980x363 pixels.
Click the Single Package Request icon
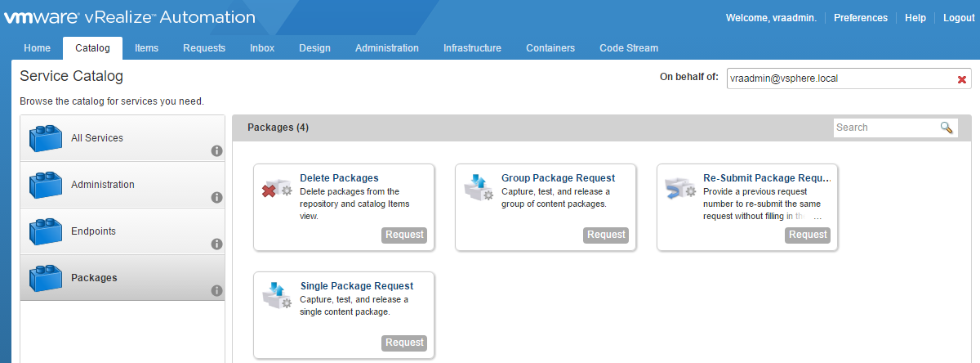click(x=276, y=295)
